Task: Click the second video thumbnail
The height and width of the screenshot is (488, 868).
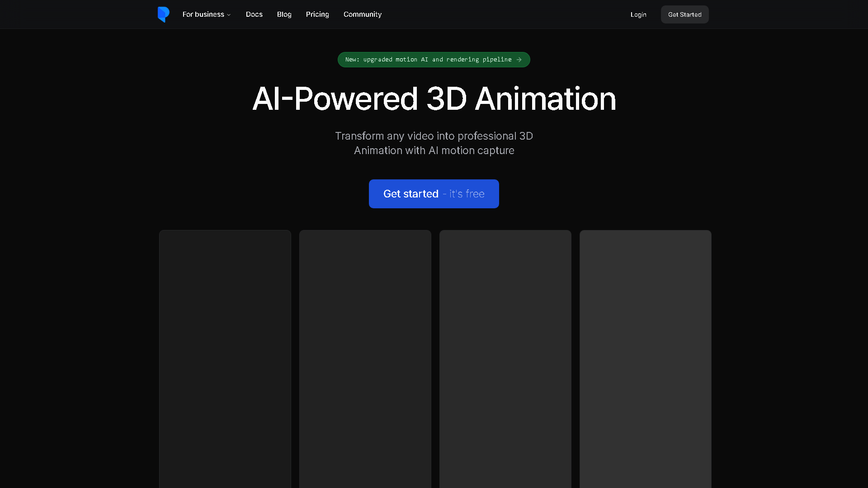Action: [x=365, y=357]
